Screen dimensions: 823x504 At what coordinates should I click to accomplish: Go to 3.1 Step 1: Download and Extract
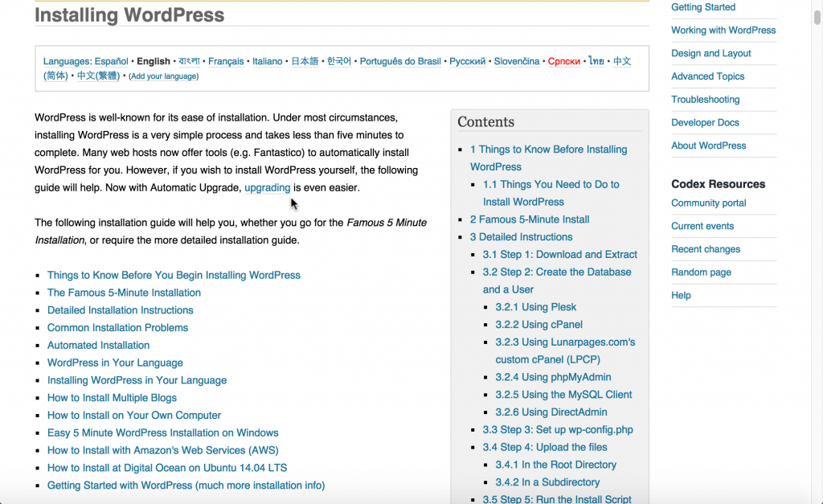click(560, 255)
